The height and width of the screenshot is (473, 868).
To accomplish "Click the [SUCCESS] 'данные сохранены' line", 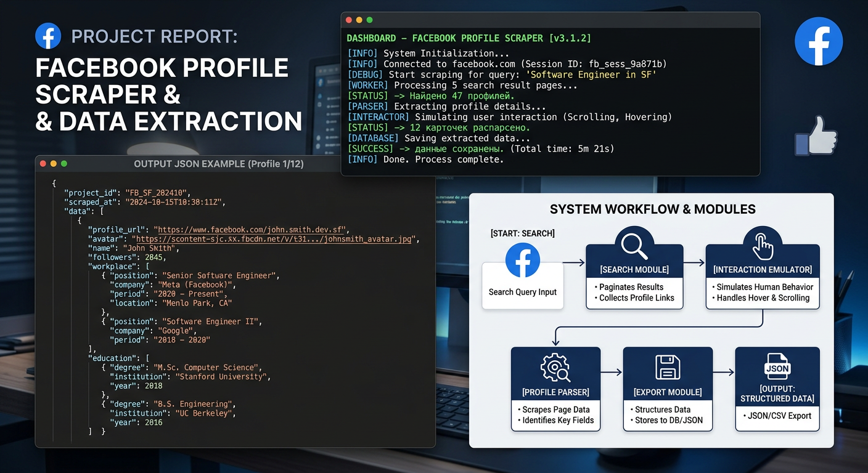I will pos(481,148).
